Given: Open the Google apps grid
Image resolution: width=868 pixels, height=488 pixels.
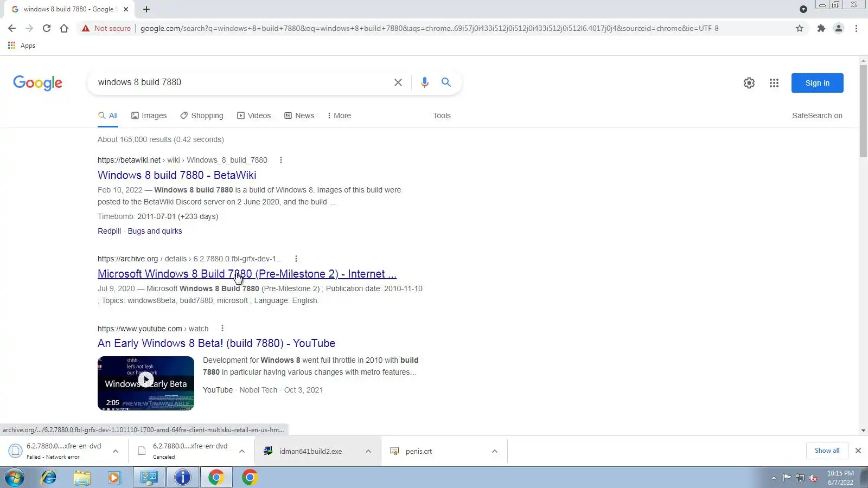Looking at the screenshot, I should (x=774, y=83).
